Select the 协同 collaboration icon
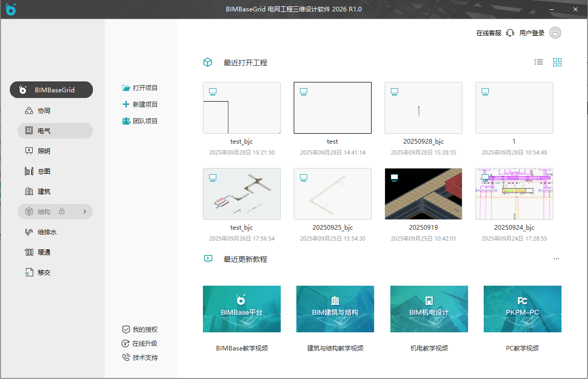 [x=29, y=111]
